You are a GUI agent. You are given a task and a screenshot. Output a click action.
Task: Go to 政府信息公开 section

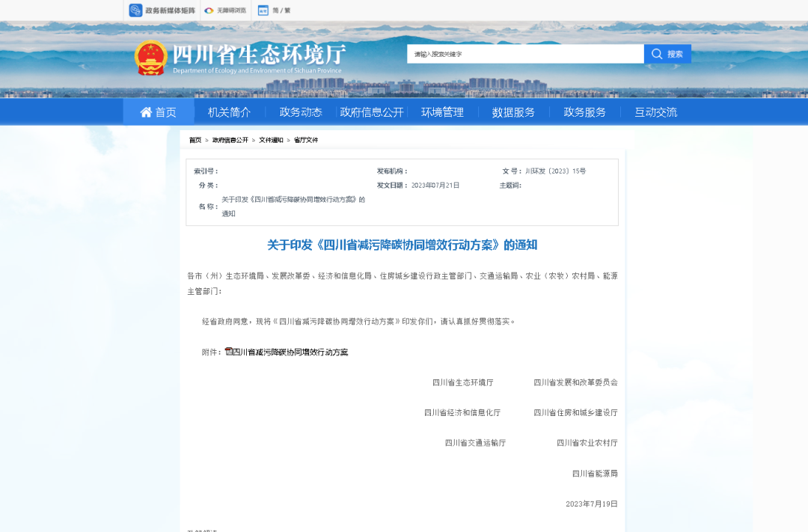372,112
